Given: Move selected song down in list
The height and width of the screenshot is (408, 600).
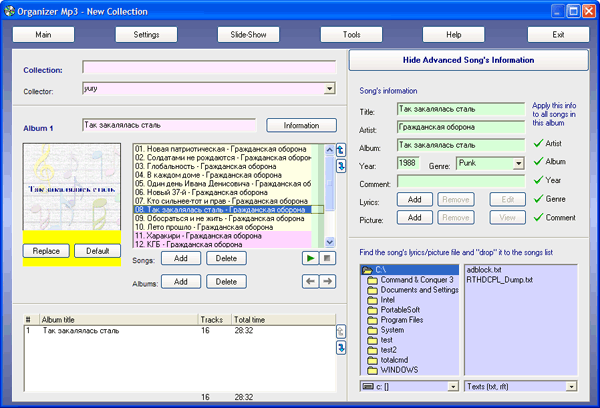Looking at the screenshot, I should click(341, 166).
